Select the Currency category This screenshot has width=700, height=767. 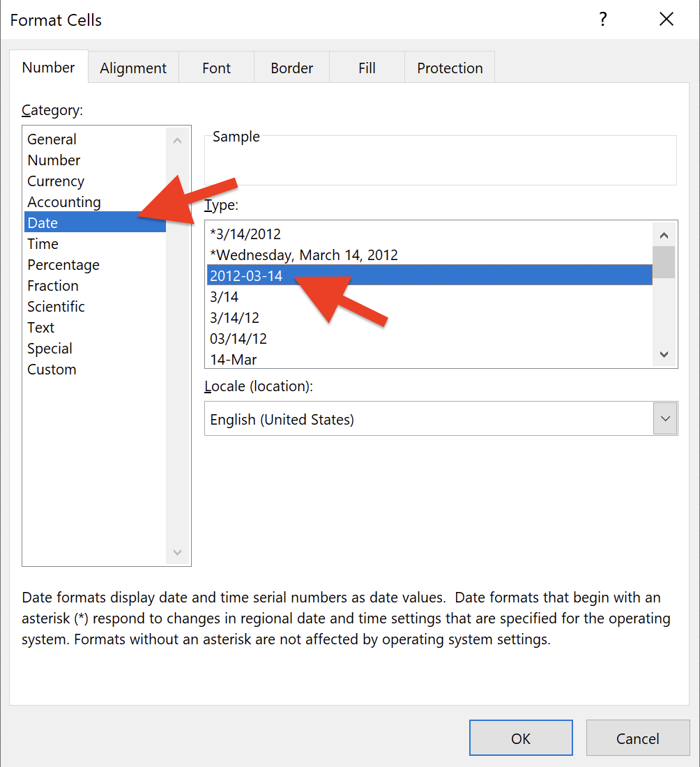[56, 181]
